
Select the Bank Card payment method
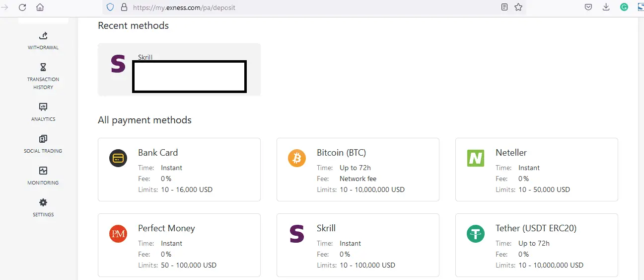pos(179,170)
